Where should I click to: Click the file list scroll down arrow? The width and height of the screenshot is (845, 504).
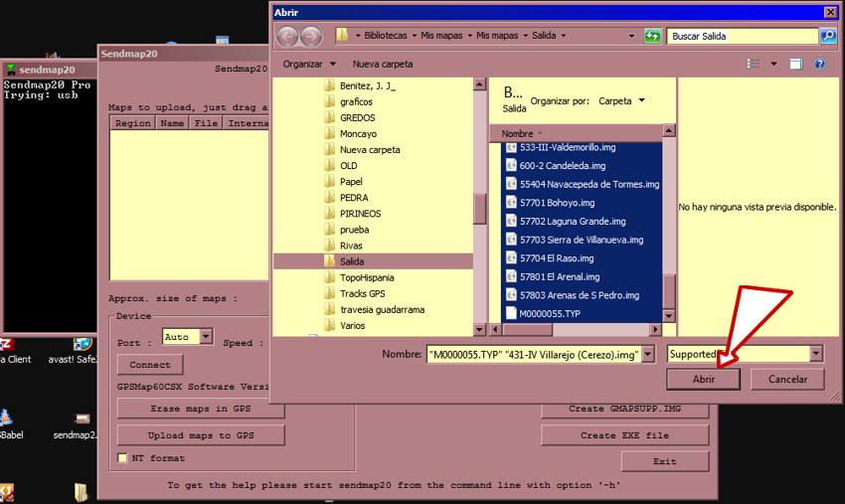(x=669, y=316)
